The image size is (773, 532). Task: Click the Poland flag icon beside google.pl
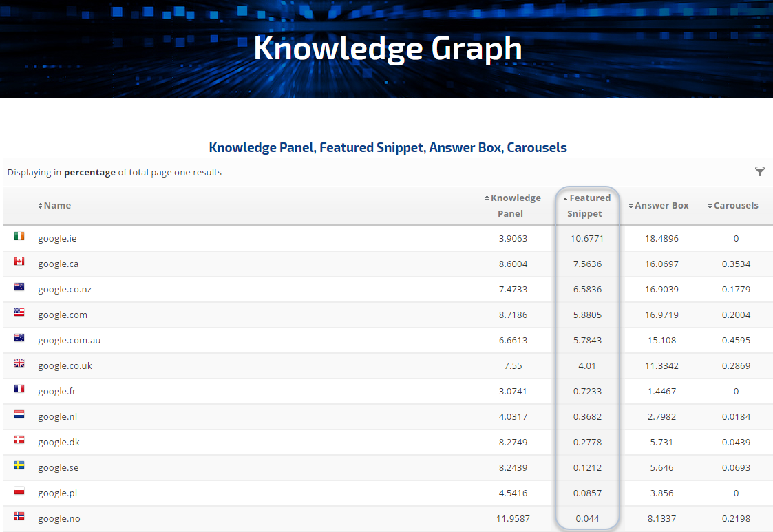coord(19,491)
